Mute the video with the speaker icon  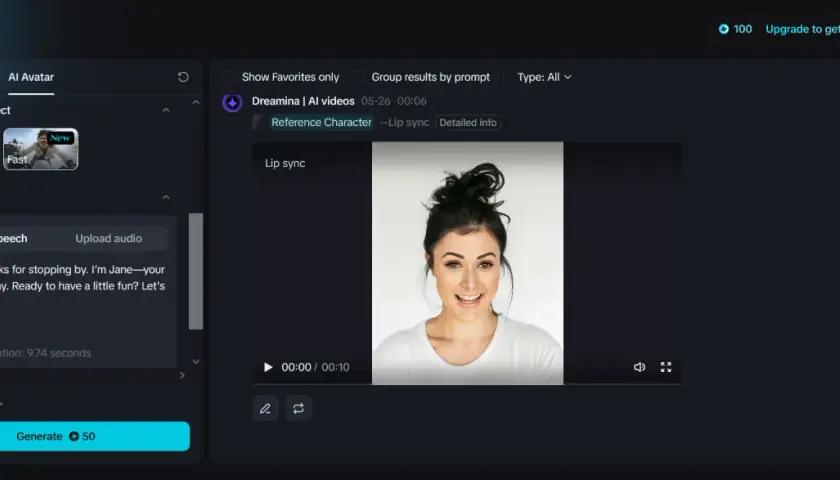[x=639, y=367]
